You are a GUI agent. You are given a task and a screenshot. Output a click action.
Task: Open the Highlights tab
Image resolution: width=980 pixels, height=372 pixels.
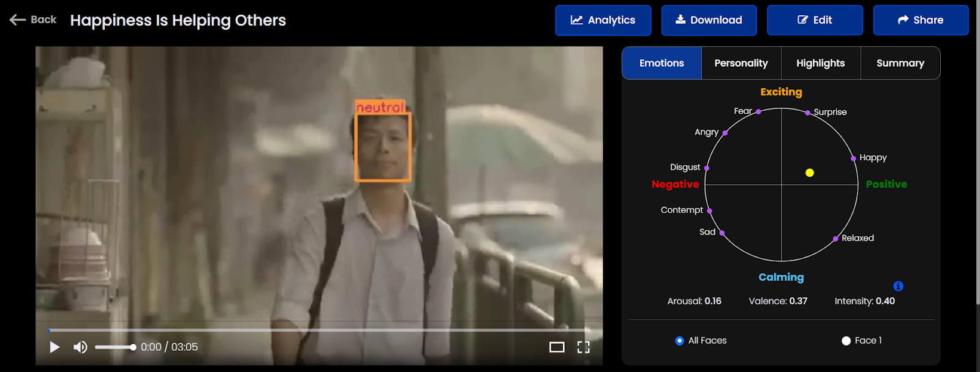pyautogui.click(x=821, y=63)
